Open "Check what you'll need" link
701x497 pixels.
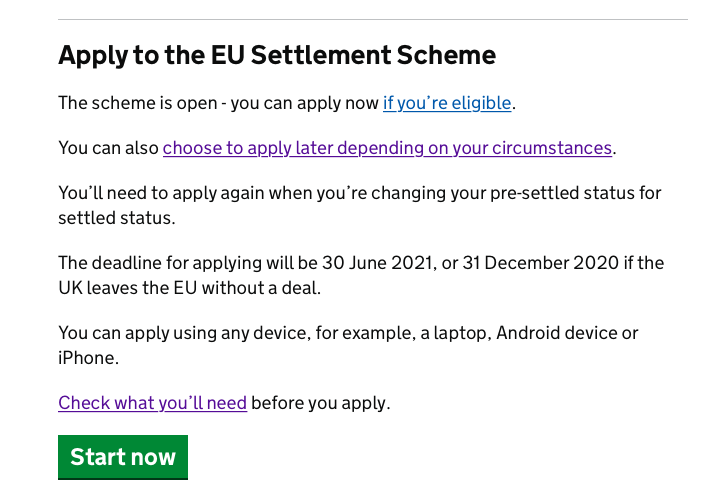tap(152, 403)
